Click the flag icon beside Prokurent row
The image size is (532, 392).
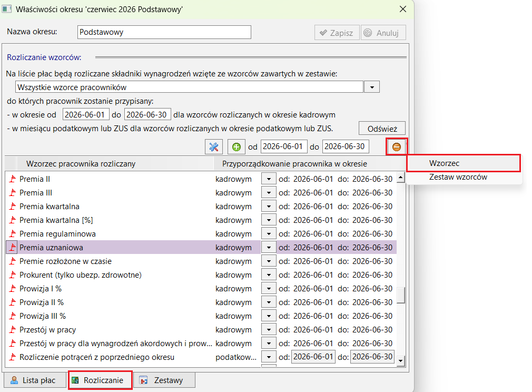pos(13,275)
